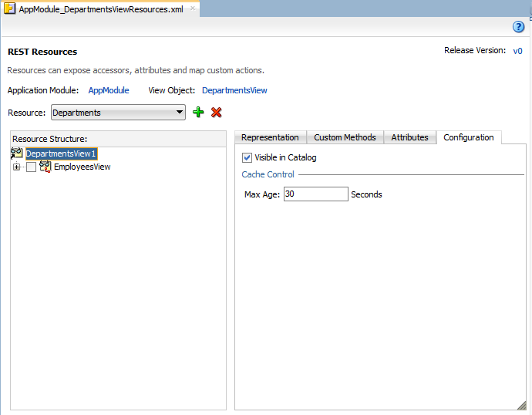
Task: Toggle the Visible in Catalog checkbox
Action: point(247,157)
